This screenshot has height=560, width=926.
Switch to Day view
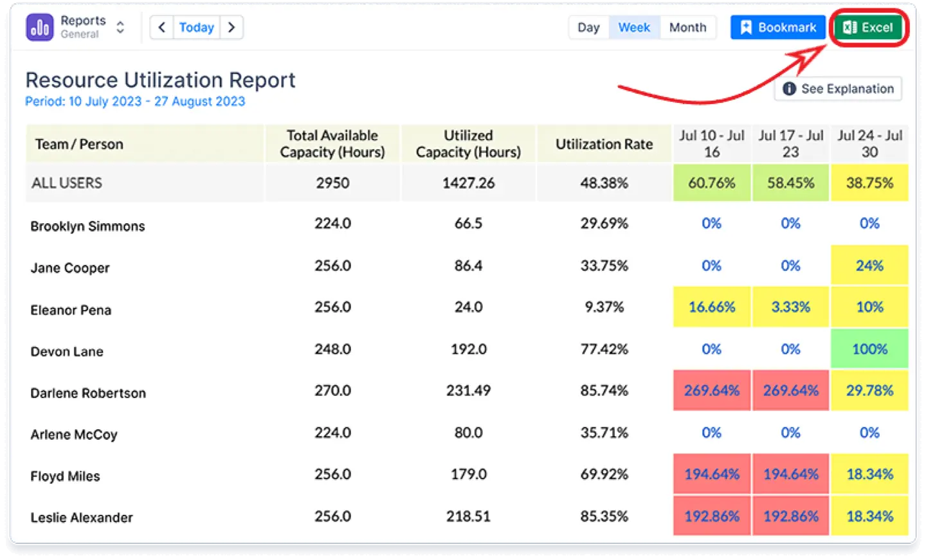click(588, 27)
